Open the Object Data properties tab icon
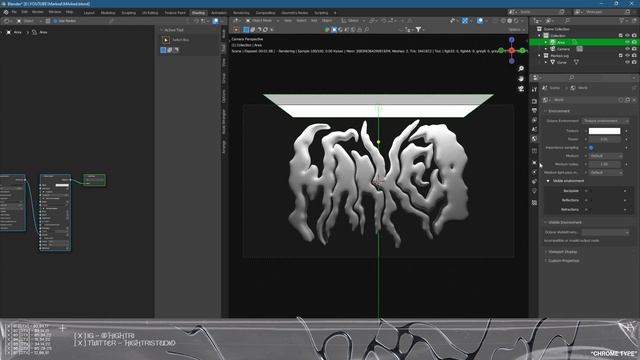Screen dimensions: 640x360 pyautogui.click(x=534, y=191)
